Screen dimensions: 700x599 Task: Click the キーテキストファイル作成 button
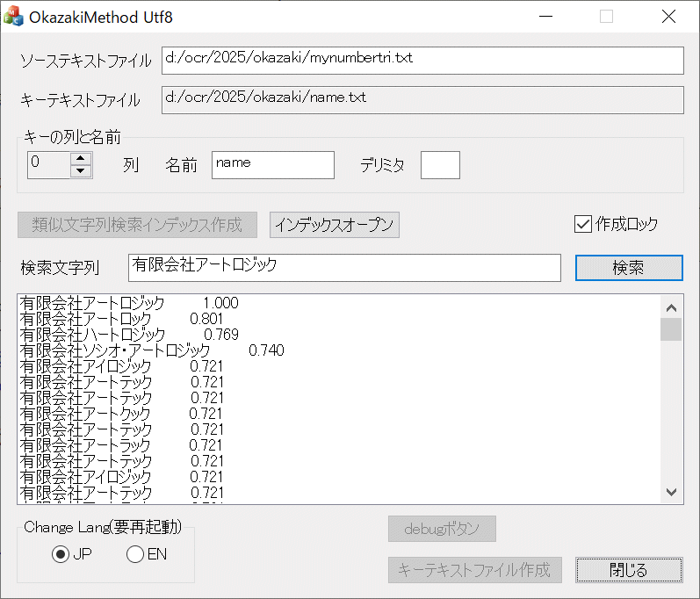coord(474,570)
